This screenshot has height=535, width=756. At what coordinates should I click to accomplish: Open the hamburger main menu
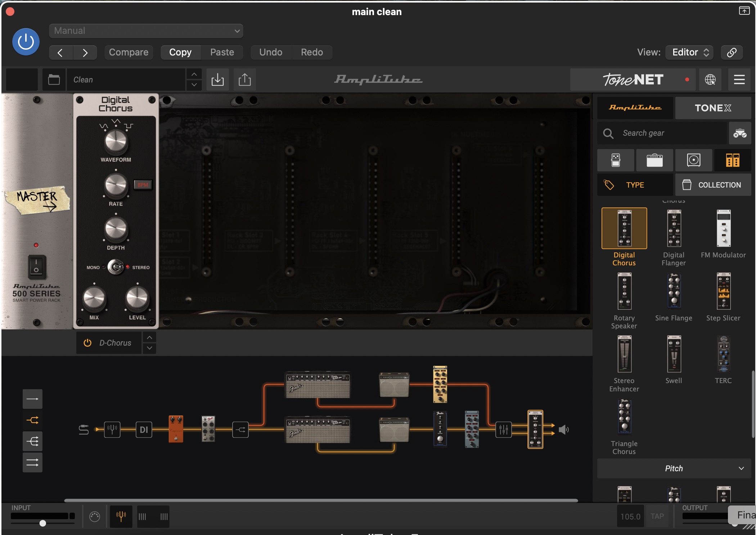[x=739, y=80]
